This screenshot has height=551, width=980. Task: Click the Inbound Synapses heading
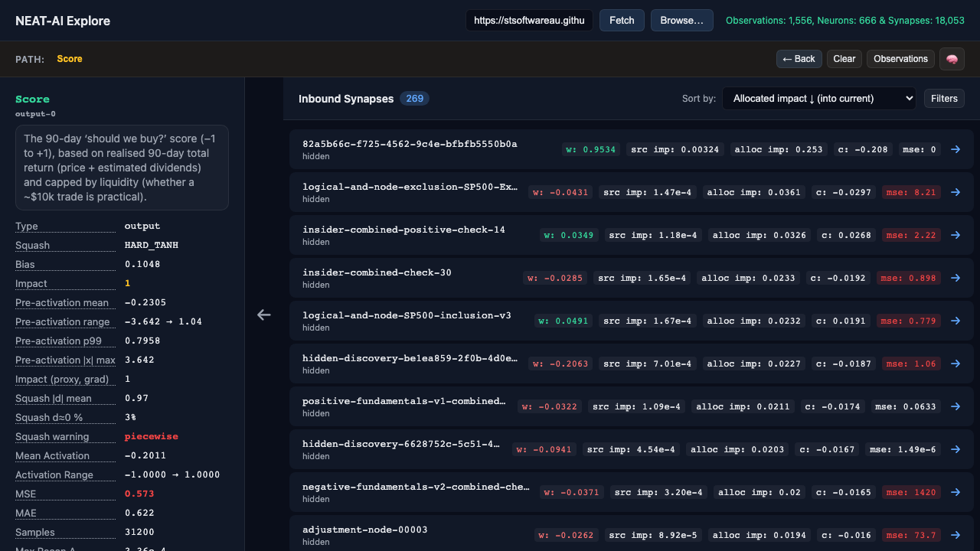click(x=346, y=99)
